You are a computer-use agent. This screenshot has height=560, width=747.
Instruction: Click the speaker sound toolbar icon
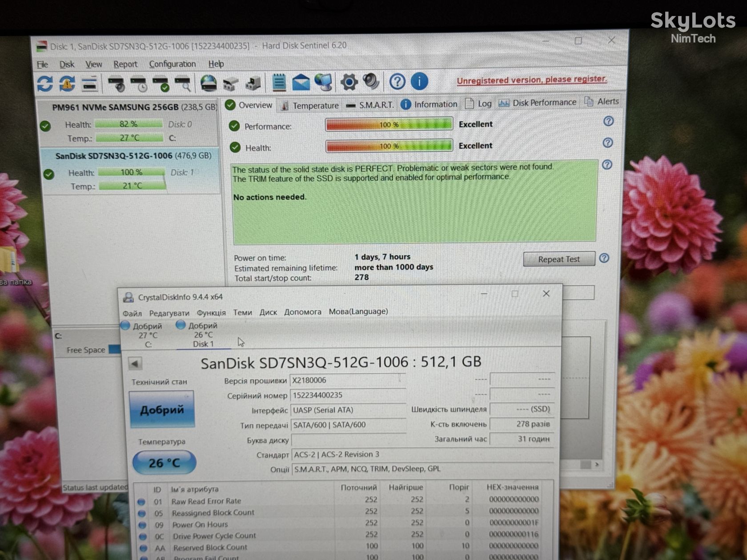[371, 81]
